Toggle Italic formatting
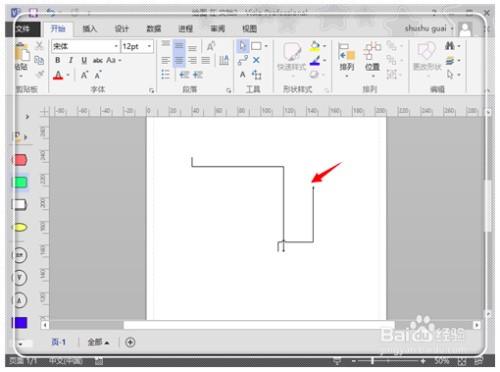 coord(71,60)
